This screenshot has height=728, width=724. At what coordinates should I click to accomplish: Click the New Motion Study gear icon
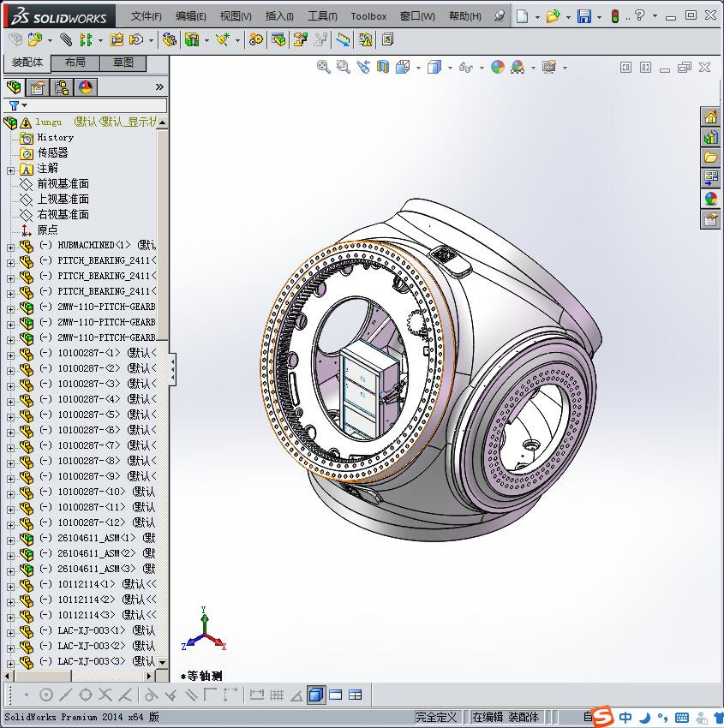(255, 40)
